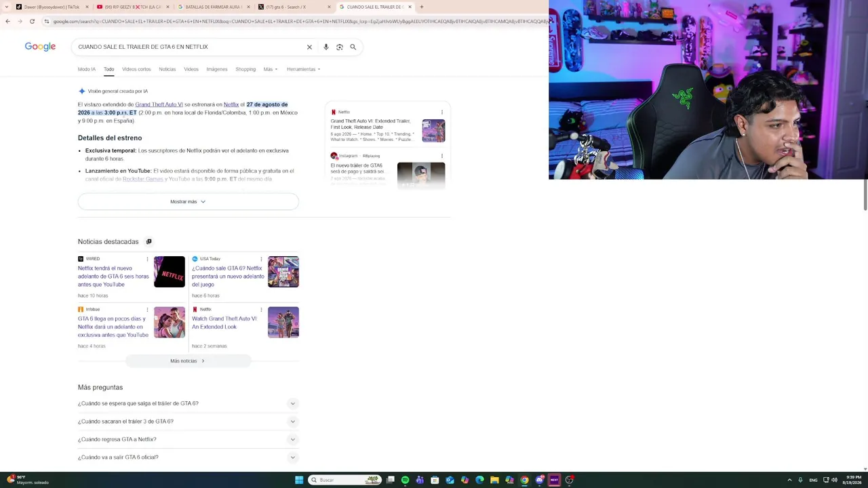Open weather widget showing 96°F
Viewport: 868px width, 488px height.
[27, 480]
